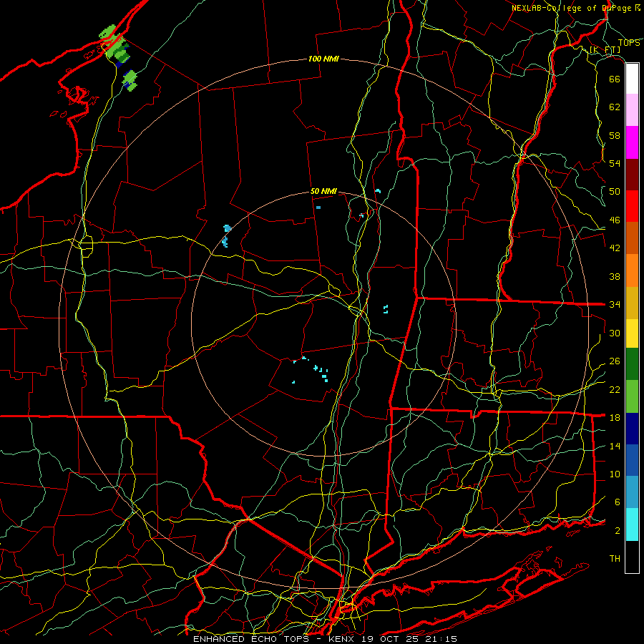The image size is (644, 644).
Task: Click the "62" legend value
Action: [615, 107]
